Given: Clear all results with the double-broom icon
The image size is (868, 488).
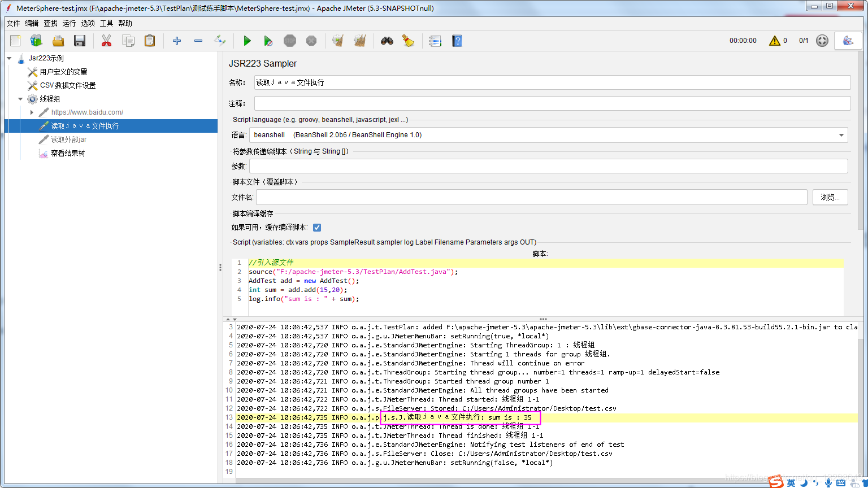Looking at the screenshot, I should [x=360, y=40].
